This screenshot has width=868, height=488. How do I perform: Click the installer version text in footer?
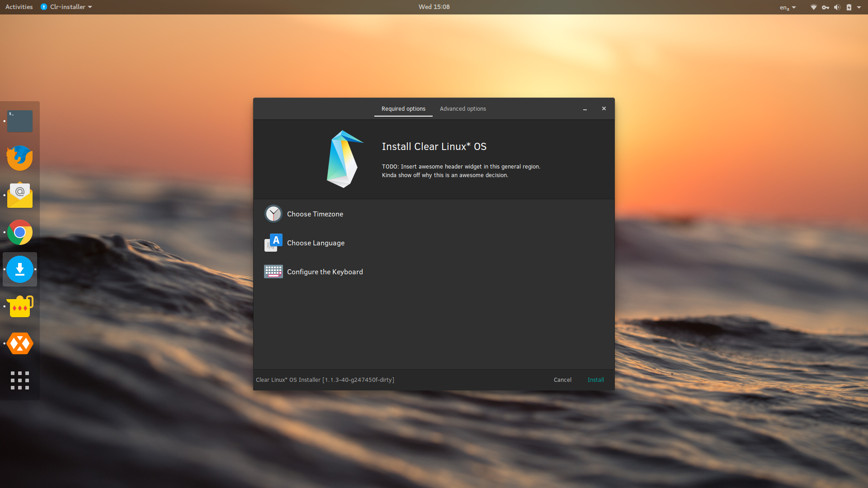(x=325, y=380)
